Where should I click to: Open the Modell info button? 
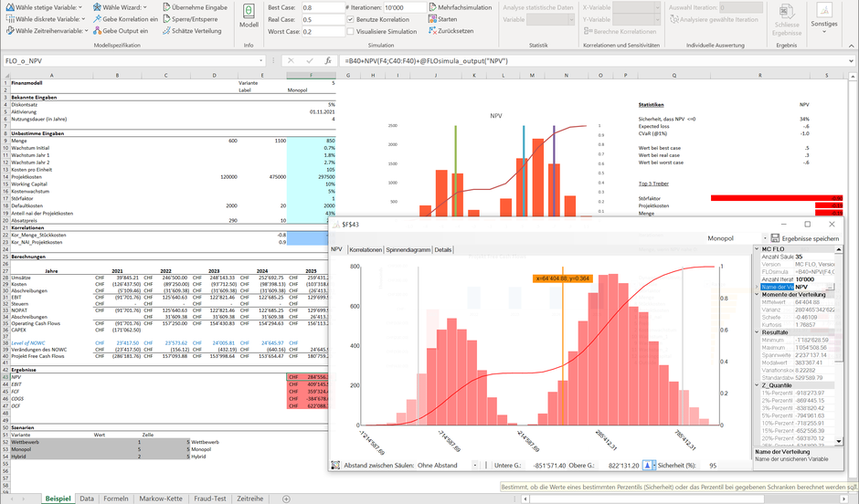click(x=249, y=16)
